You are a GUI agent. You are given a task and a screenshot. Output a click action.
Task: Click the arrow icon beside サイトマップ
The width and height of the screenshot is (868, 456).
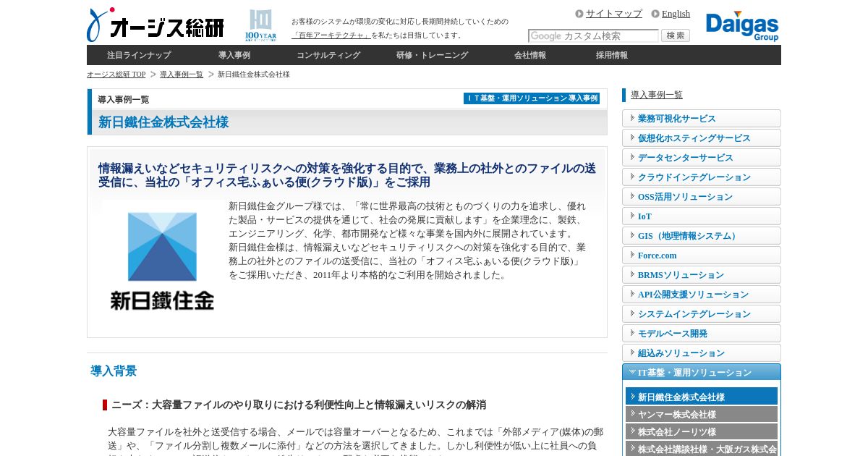pos(579,14)
